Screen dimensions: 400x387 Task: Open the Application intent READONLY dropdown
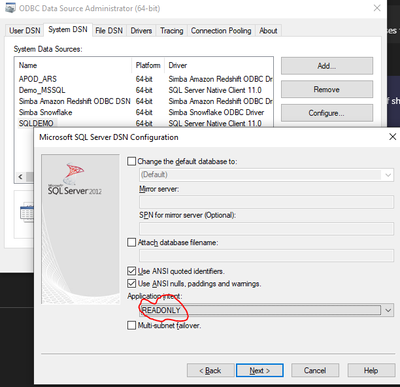266,310
